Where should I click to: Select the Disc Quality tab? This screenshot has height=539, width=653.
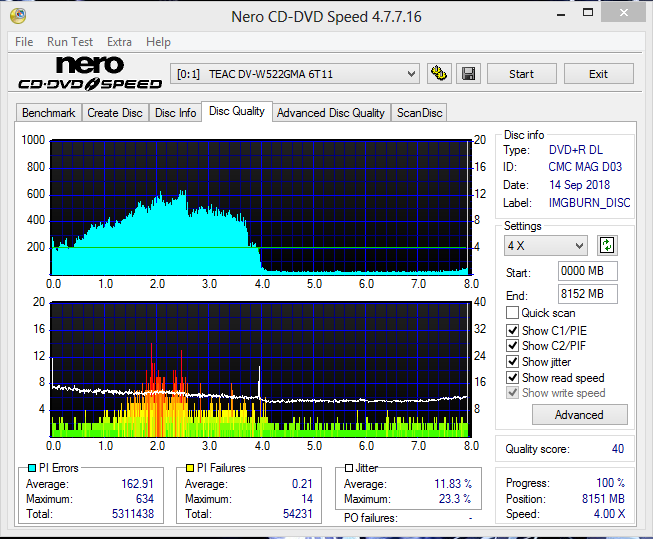[237, 111]
